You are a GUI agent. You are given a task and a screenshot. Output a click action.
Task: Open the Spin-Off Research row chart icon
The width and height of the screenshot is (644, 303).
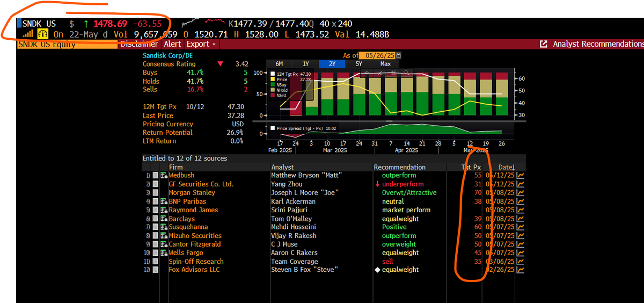(520, 261)
